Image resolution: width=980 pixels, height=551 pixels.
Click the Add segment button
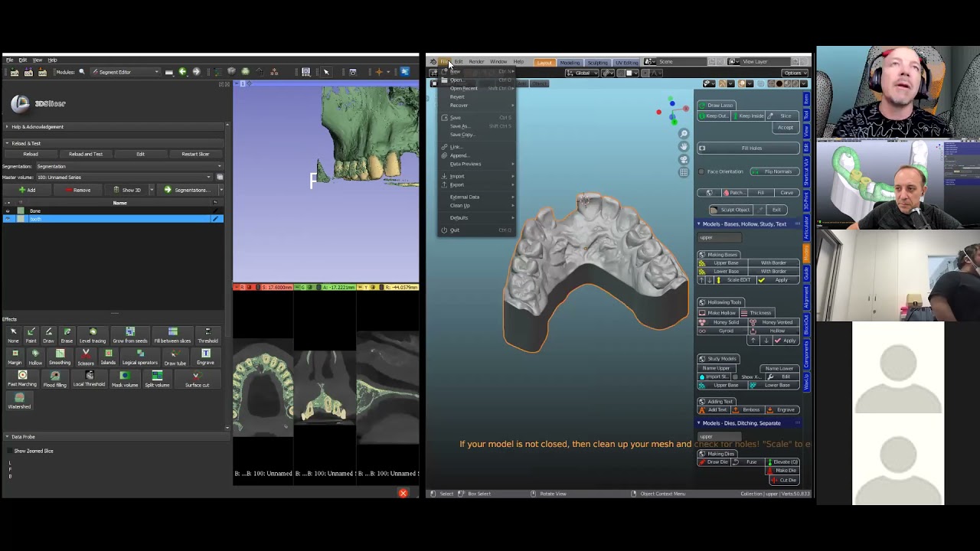tap(27, 190)
